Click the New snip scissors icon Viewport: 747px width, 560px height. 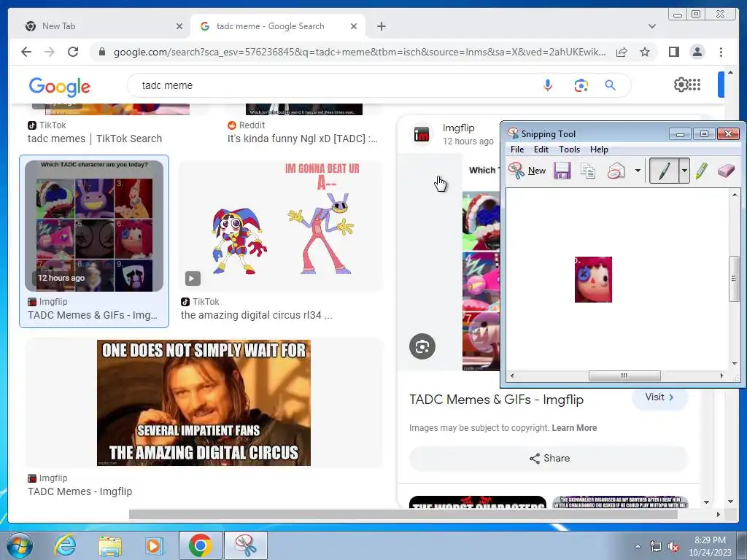[x=516, y=171]
